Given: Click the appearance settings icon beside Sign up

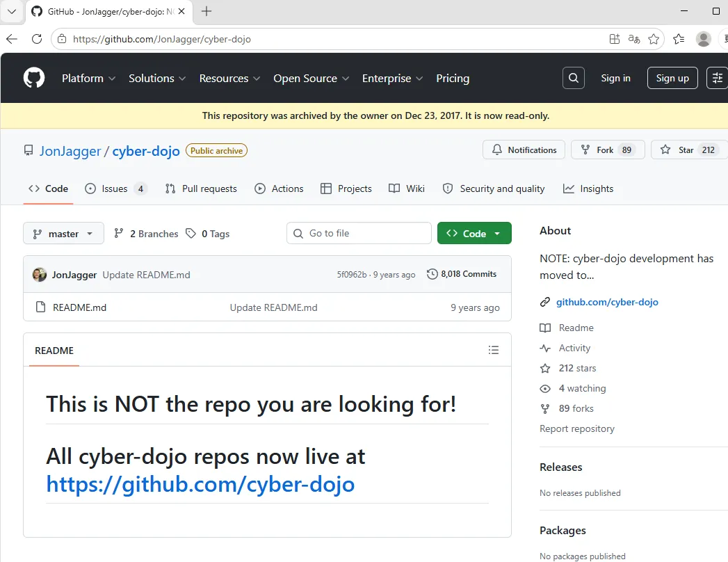Looking at the screenshot, I should coord(717,78).
